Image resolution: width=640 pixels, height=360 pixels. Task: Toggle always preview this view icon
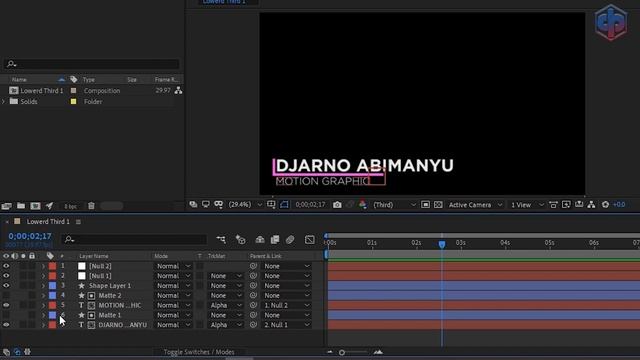(x=193, y=204)
